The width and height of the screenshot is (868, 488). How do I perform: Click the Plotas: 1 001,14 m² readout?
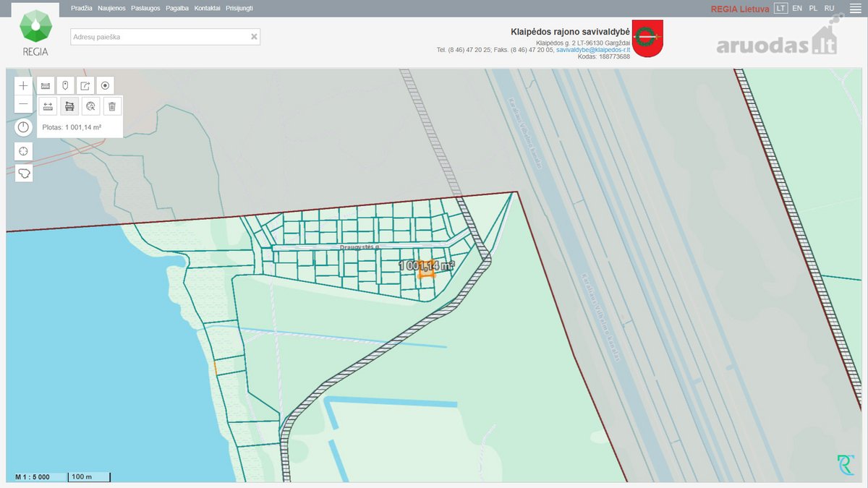[x=72, y=127]
